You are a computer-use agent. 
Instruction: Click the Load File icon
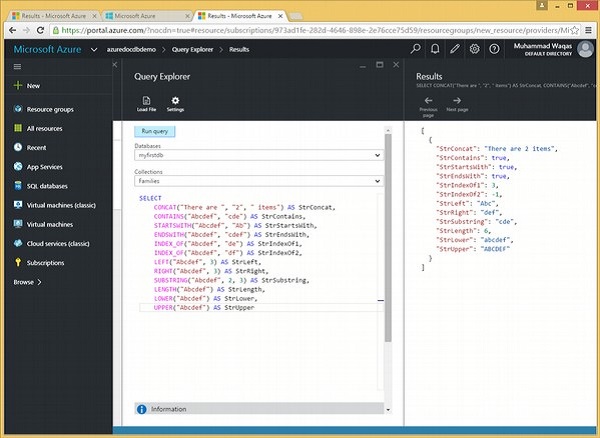point(146,99)
